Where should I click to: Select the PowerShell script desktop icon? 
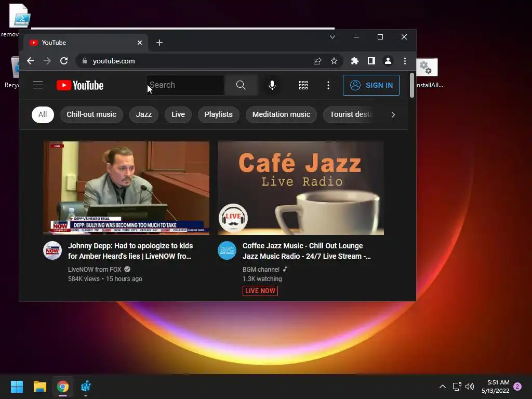(x=19, y=16)
